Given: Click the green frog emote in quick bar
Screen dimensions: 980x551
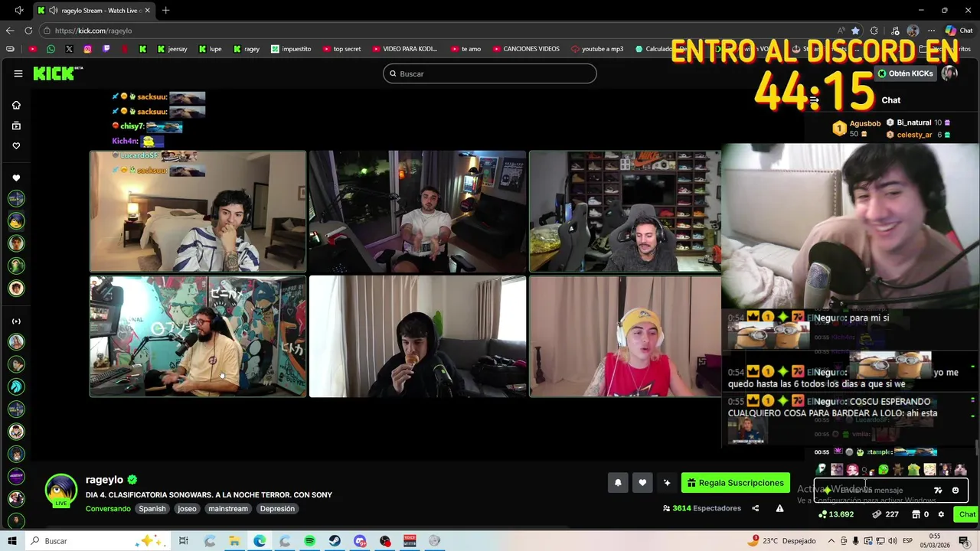Looking at the screenshot, I should point(884,470).
